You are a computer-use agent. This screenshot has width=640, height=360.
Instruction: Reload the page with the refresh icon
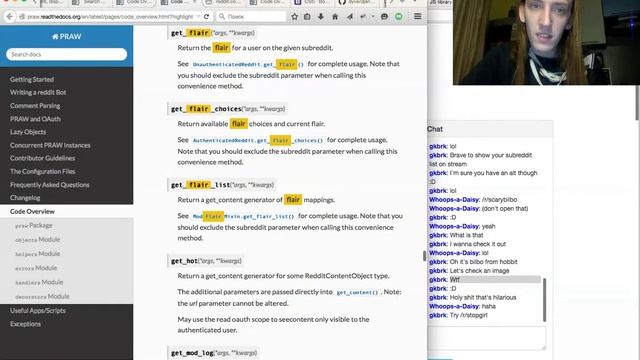tap(207, 17)
